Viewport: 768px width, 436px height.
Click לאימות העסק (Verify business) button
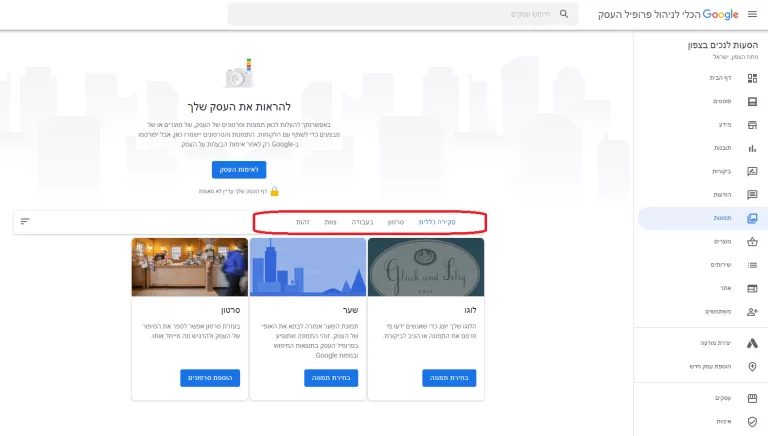(239, 170)
